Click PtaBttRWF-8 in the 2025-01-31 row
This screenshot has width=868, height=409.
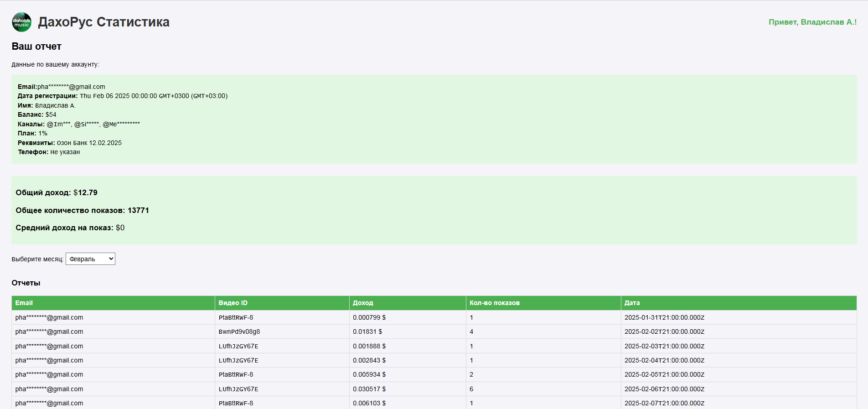click(x=236, y=317)
